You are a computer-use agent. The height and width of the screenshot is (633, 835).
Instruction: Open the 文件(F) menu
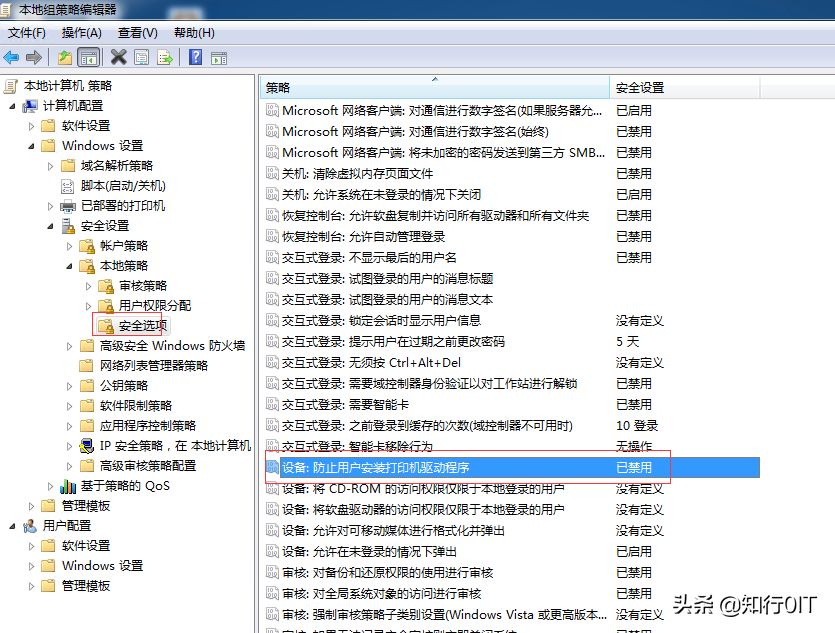click(27, 33)
